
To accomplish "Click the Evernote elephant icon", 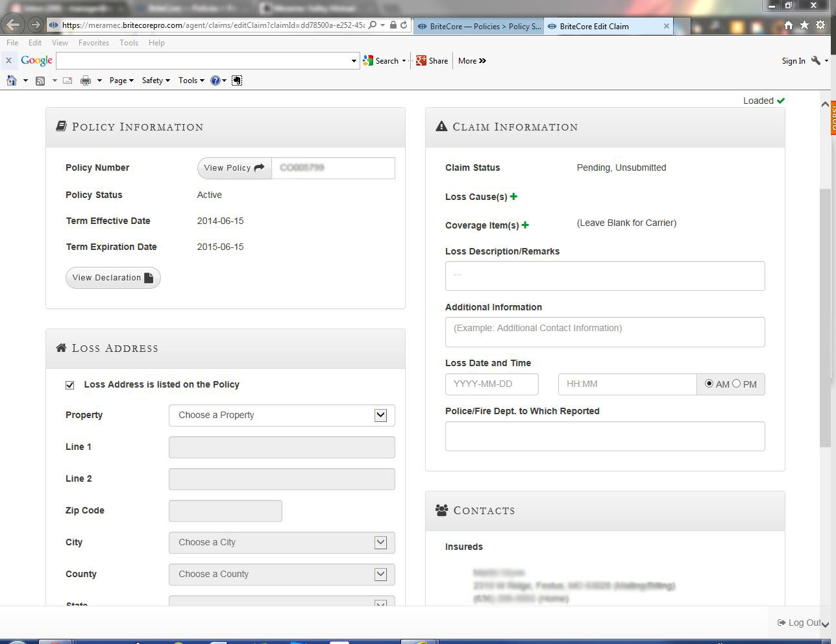I will [x=237, y=80].
